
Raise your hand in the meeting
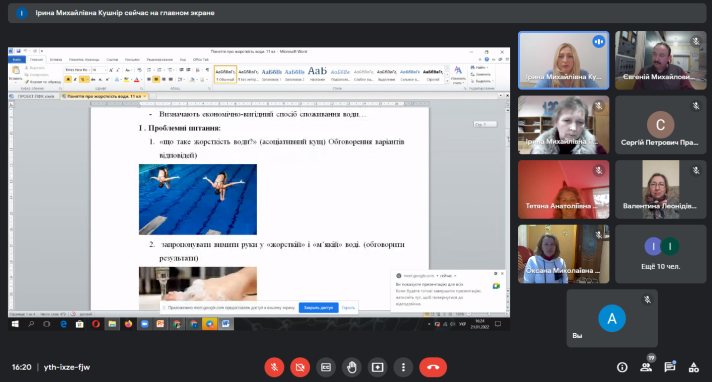[352, 367]
